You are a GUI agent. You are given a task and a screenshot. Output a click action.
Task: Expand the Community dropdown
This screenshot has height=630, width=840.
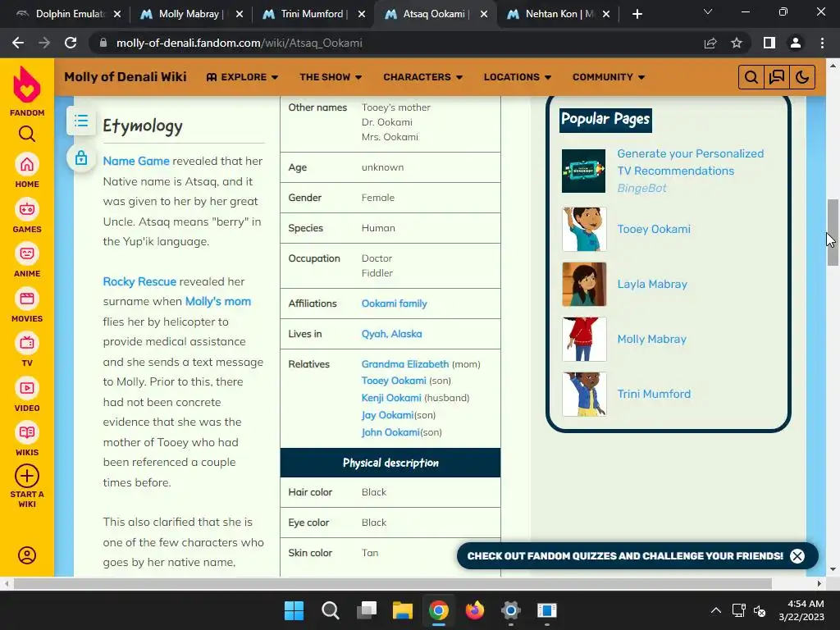click(609, 77)
